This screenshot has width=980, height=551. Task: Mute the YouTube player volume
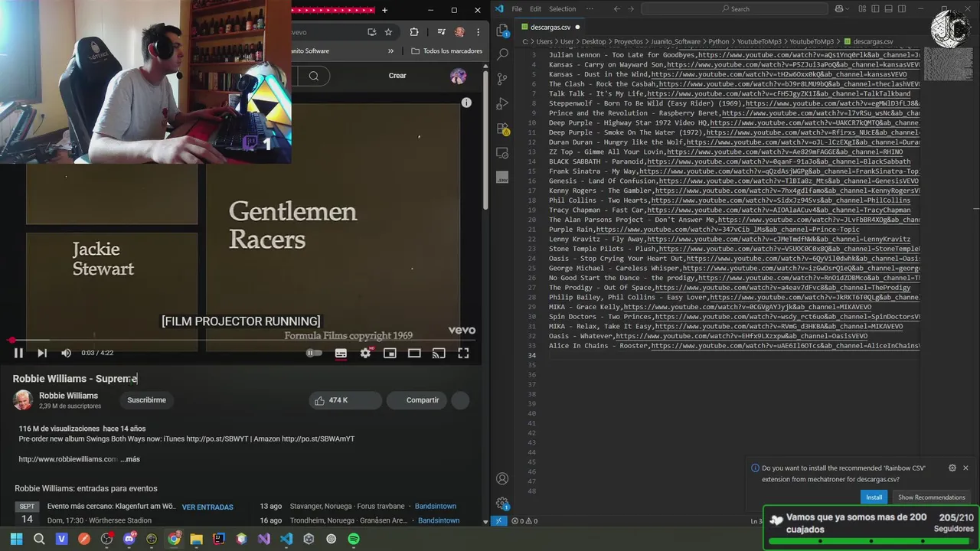coord(66,353)
